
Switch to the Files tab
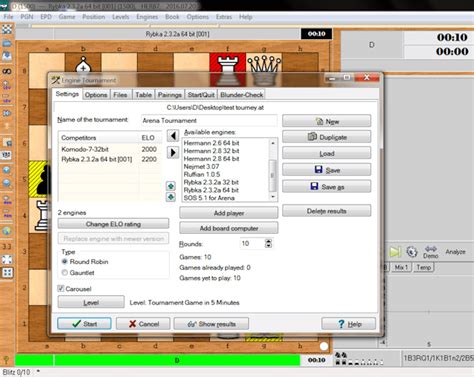click(120, 95)
